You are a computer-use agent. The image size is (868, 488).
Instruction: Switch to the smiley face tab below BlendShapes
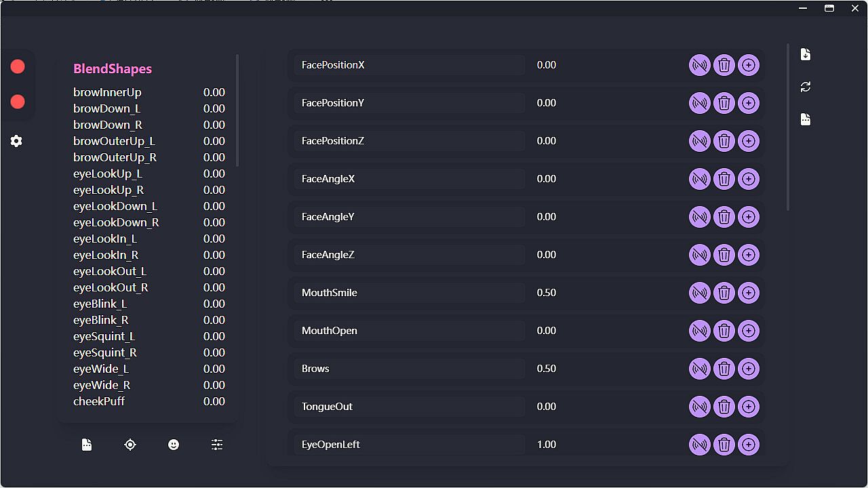point(174,445)
